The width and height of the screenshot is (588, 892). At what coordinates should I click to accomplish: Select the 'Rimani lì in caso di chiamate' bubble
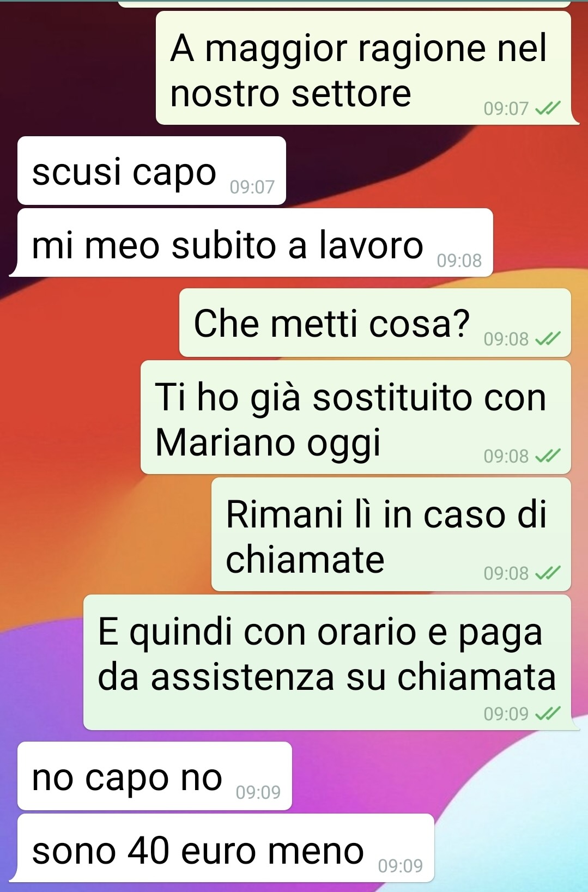(x=391, y=535)
